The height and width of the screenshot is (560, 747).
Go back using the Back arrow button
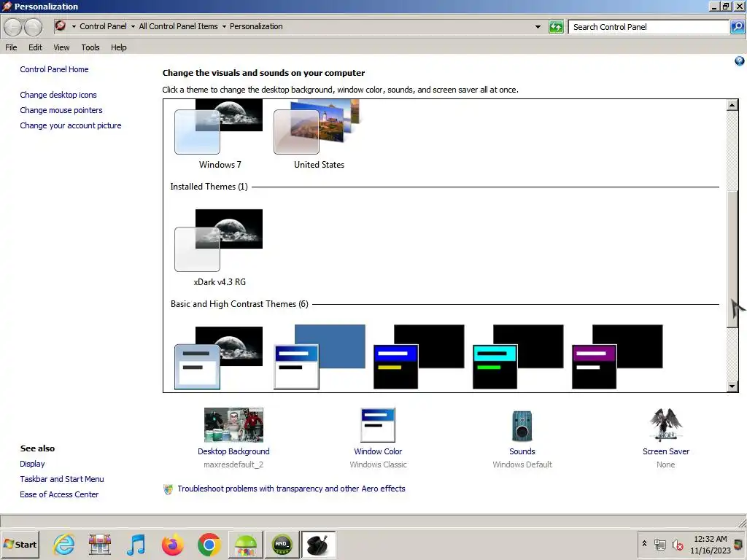[x=14, y=27]
